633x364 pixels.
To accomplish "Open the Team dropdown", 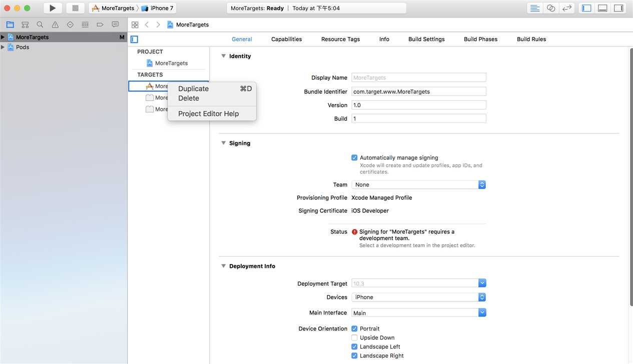I will pyautogui.click(x=418, y=184).
